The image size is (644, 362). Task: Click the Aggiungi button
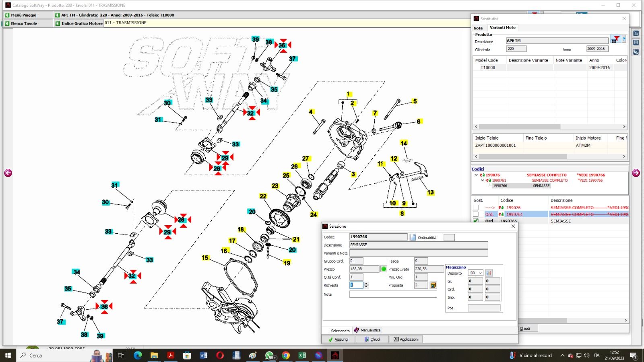tap(338, 339)
